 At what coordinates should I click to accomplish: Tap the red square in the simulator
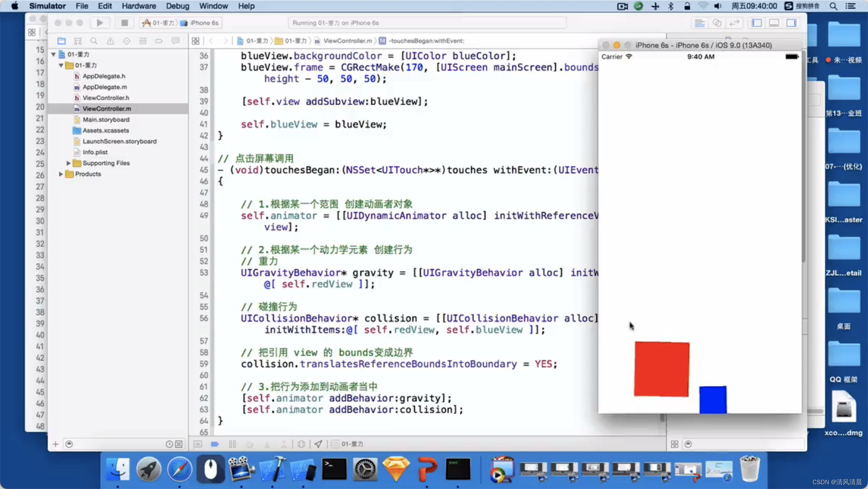point(661,369)
